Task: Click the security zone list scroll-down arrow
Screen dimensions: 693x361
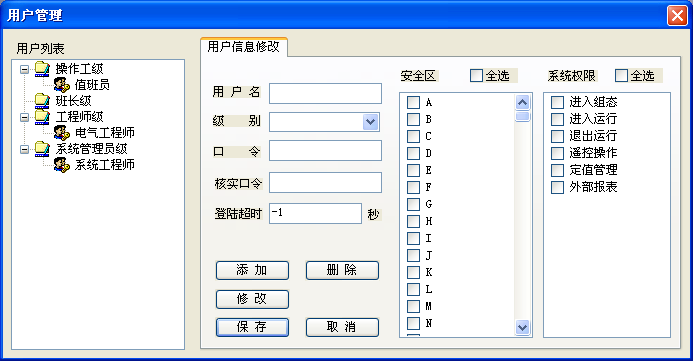Action: [x=522, y=327]
